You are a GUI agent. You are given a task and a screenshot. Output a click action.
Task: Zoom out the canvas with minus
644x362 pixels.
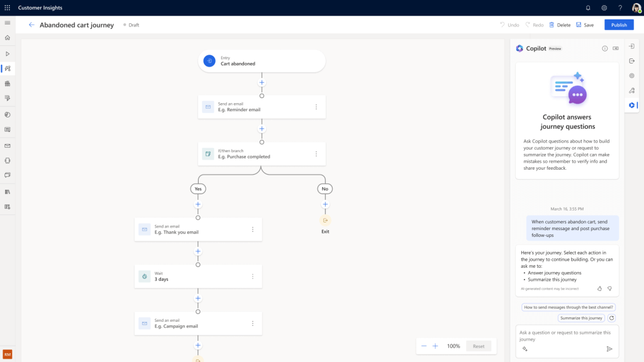pos(424,346)
